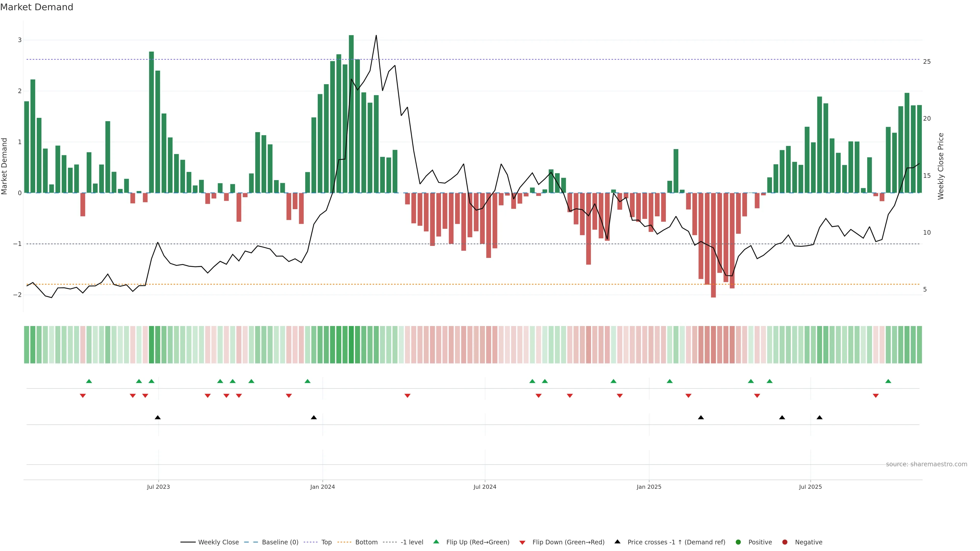
Task: Click the darkest green heatmap strip cell
Action: click(x=351, y=344)
